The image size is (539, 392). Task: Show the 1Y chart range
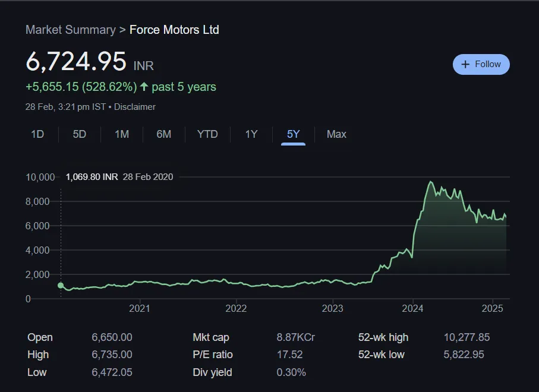251,134
